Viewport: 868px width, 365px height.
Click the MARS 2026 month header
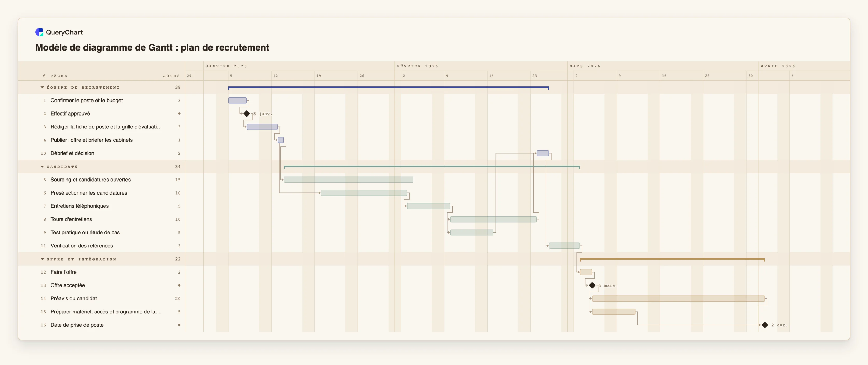click(585, 66)
